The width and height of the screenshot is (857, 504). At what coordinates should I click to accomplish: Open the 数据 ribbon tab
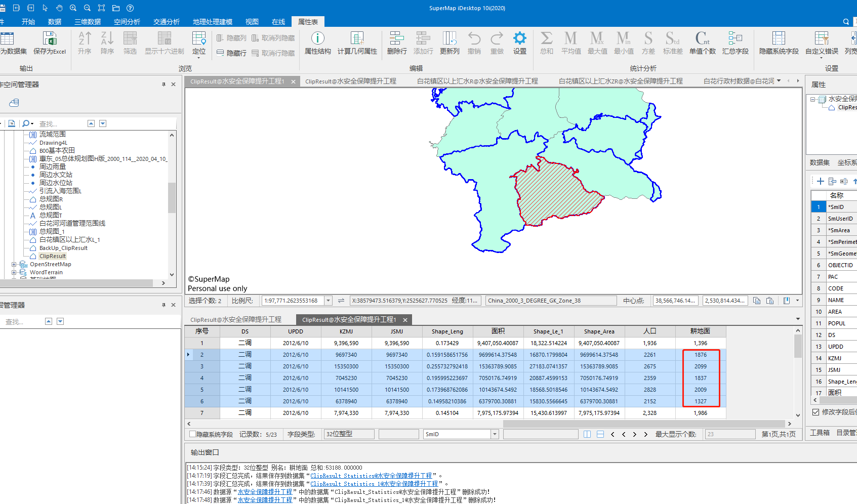tap(55, 22)
